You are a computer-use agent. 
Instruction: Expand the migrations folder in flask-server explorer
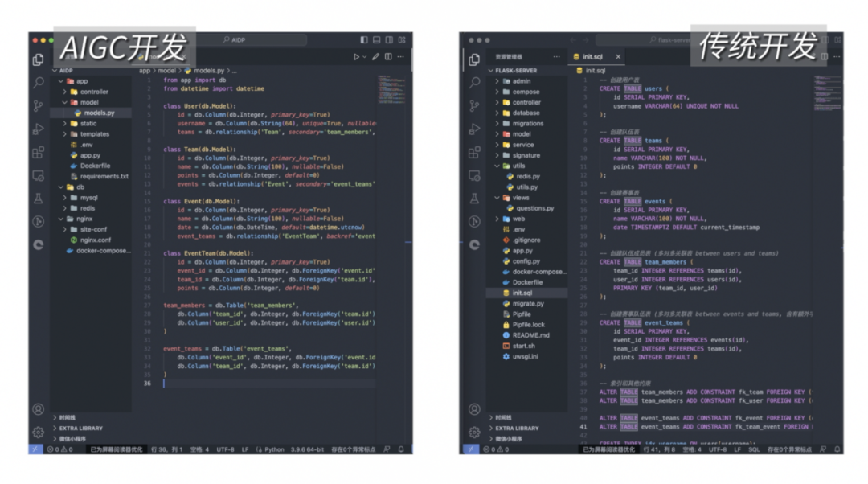tap(497, 124)
